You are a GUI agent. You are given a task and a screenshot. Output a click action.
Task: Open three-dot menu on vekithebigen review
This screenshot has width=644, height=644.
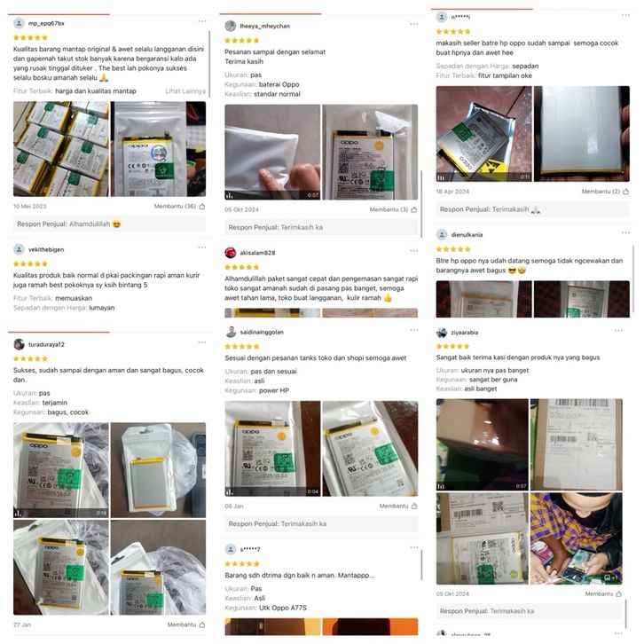click(201, 247)
